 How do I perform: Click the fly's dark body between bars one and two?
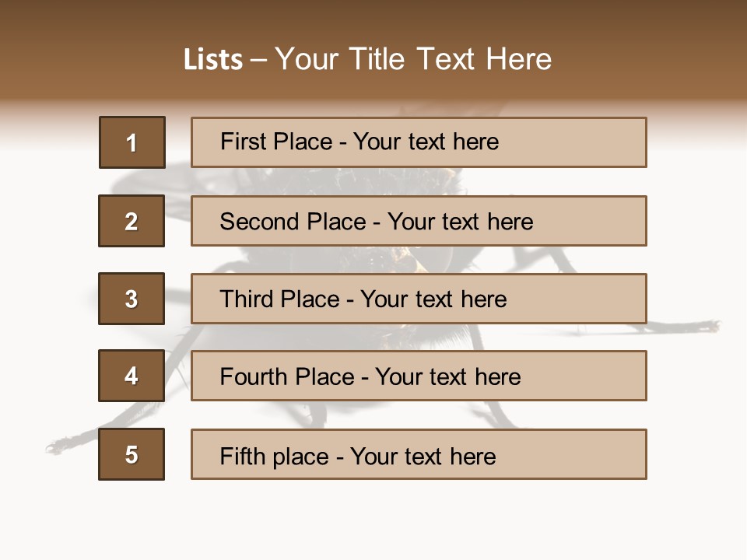(x=350, y=181)
